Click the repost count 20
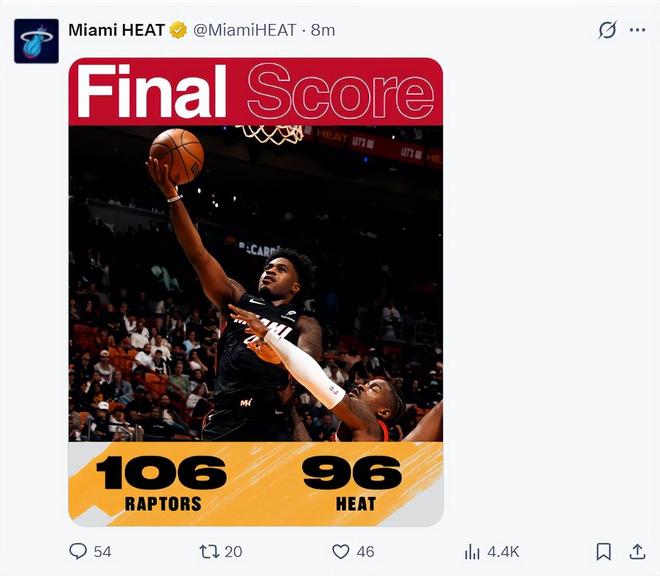Viewport: 660px width, 576px height. coord(233,552)
